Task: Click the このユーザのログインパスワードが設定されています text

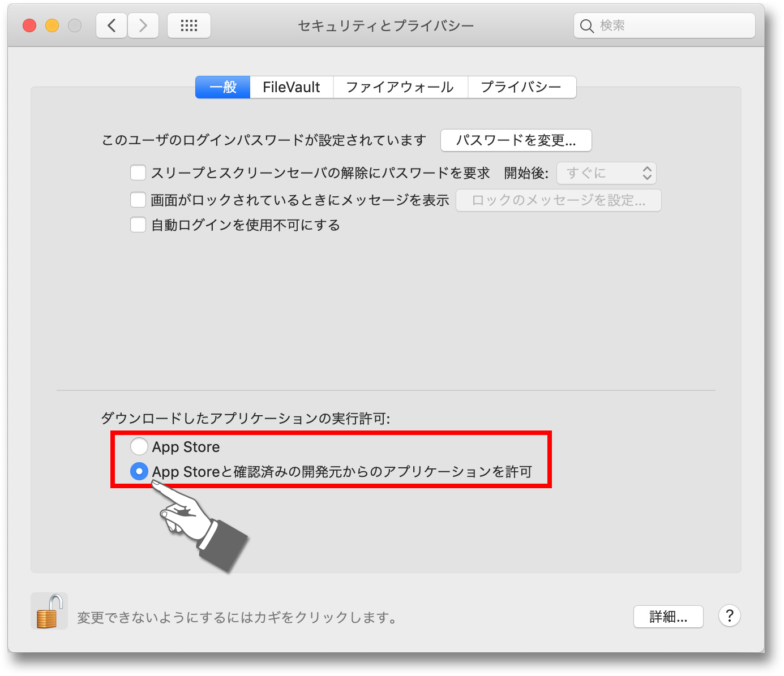Action: 264,140
